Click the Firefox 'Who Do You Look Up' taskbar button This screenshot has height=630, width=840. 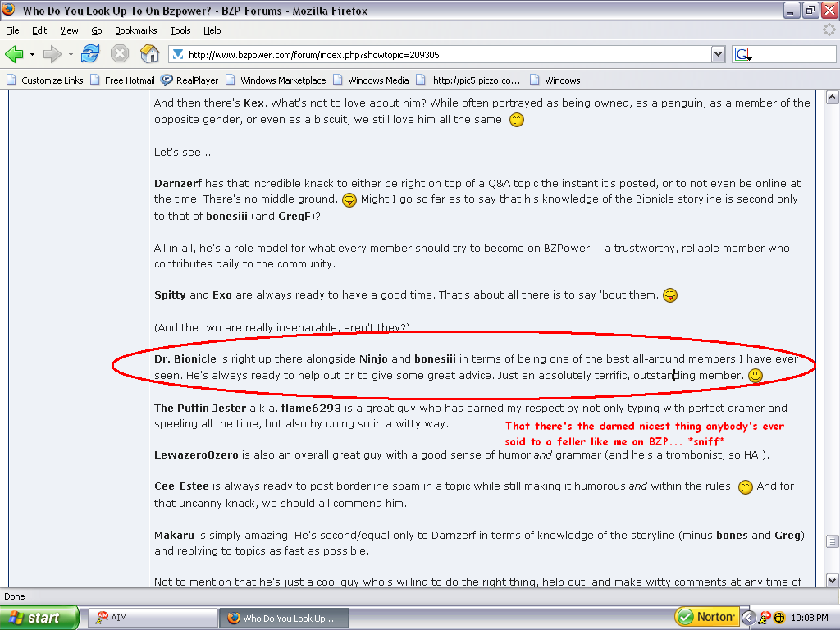pyautogui.click(x=284, y=618)
